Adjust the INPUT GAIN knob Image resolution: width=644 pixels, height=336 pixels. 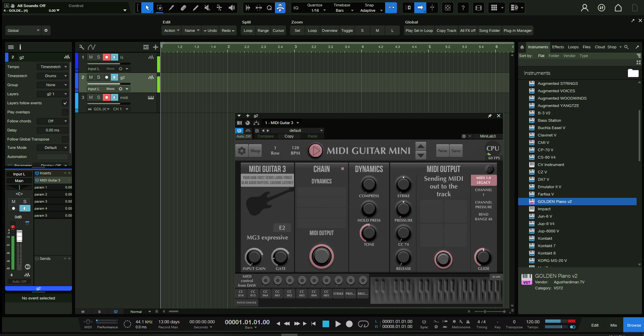(254, 257)
